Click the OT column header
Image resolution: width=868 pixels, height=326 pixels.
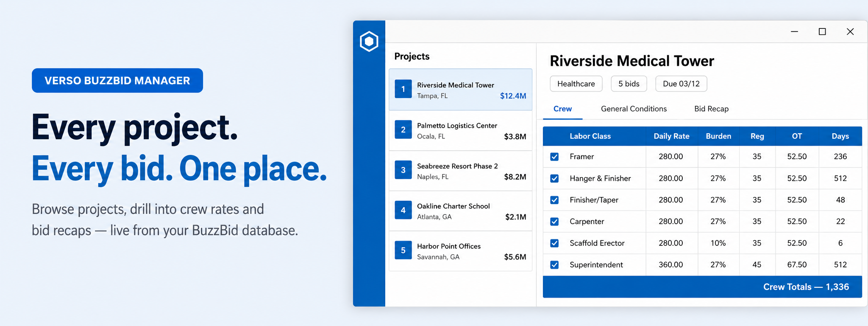797,136
